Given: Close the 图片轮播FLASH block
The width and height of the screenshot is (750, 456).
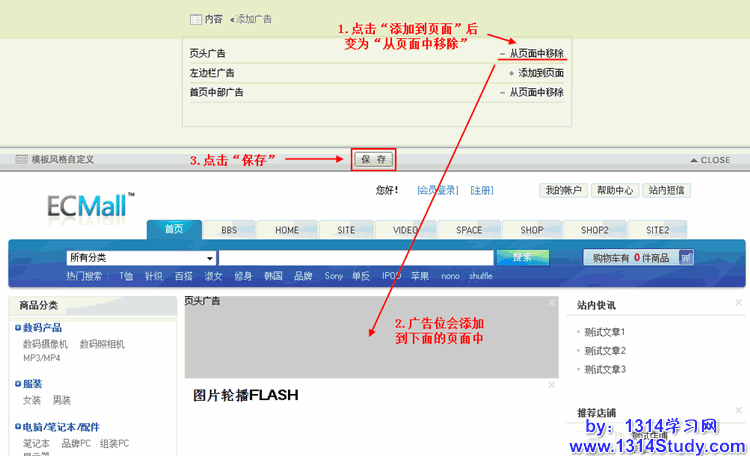Looking at the screenshot, I should [x=551, y=384].
